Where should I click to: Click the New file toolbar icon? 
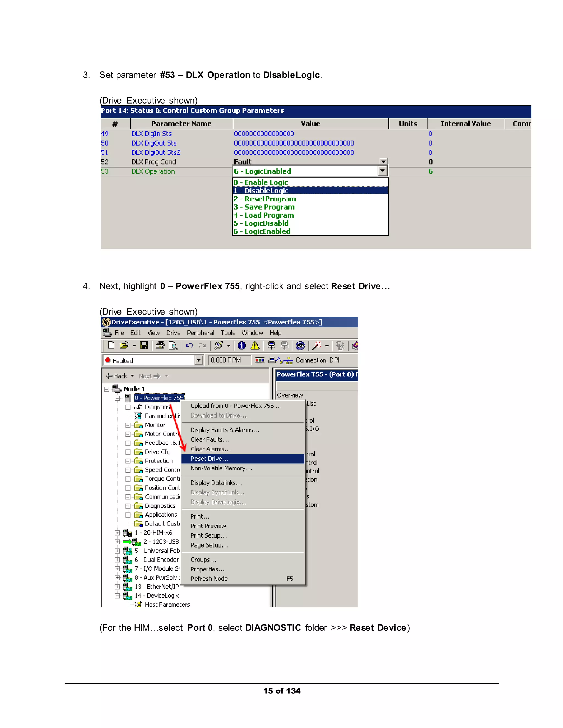pos(111,346)
